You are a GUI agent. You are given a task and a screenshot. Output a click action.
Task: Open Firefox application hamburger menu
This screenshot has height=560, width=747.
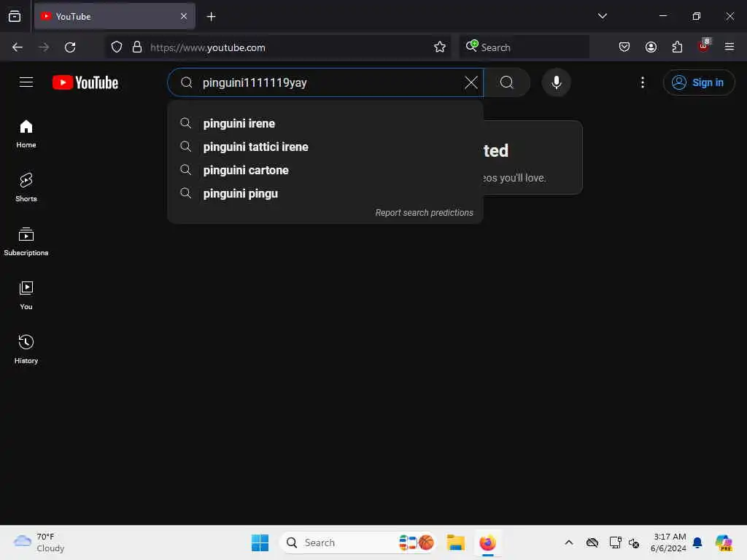(729, 47)
